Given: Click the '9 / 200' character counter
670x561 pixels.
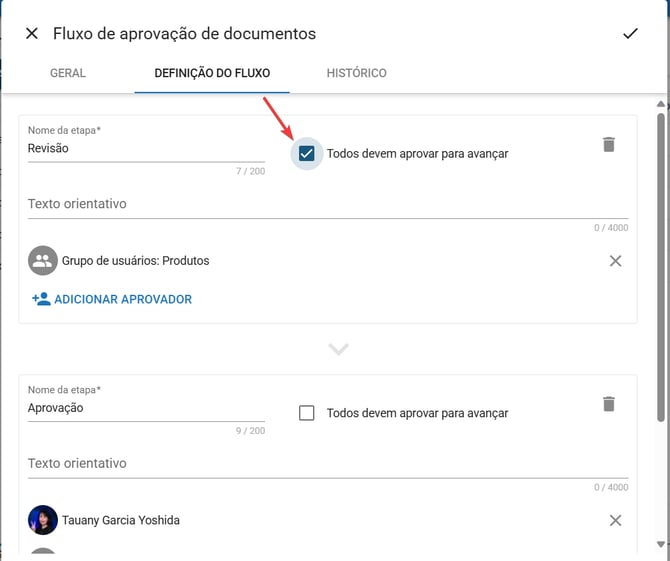Looking at the screenshot, I should pos(250,431).
